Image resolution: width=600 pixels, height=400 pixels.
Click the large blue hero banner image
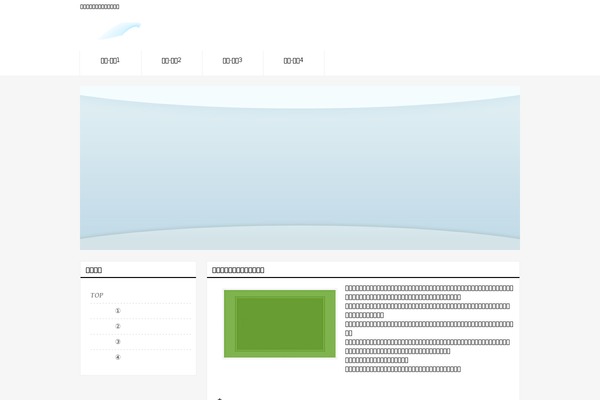[300, 168]
